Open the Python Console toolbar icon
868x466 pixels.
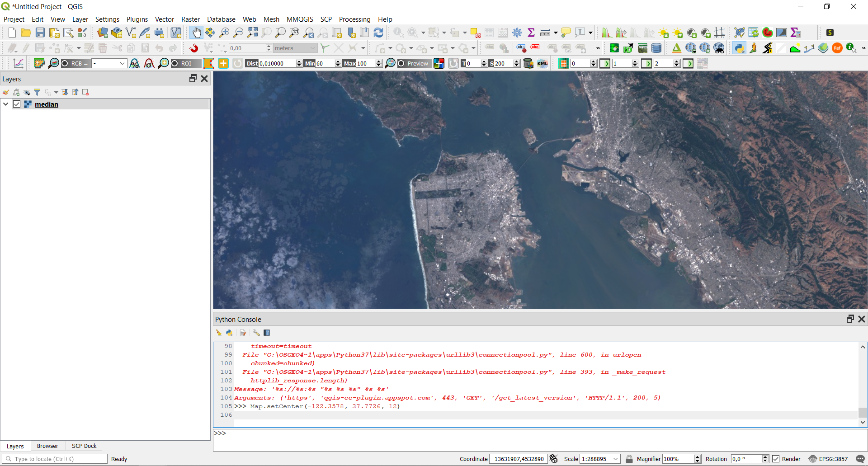tap(739, 48)
